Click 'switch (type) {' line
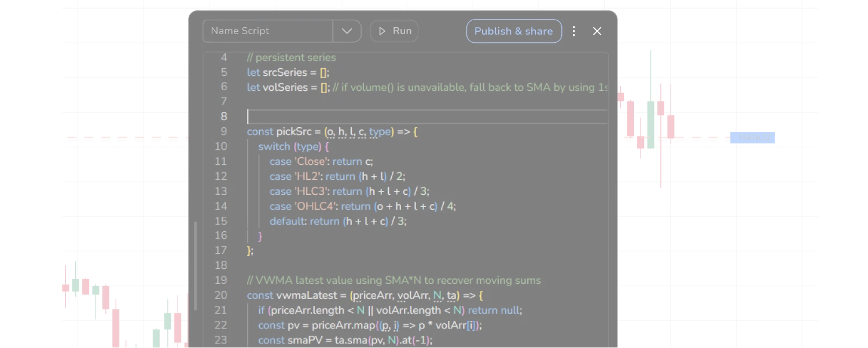 pos(293,147)
